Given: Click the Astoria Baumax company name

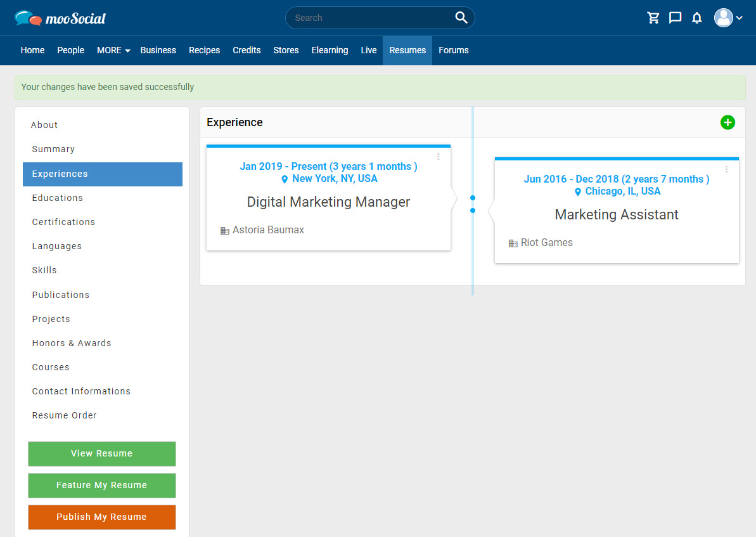Looking at the screenshot, I should click(268, 230).
